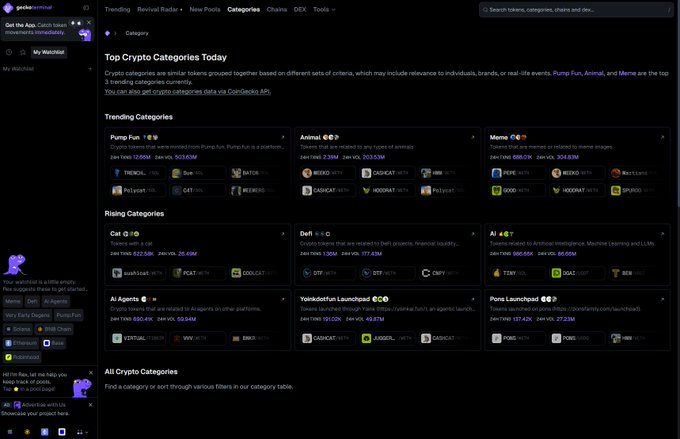Expand the Revival Radar dropdown

coord(160,9)
